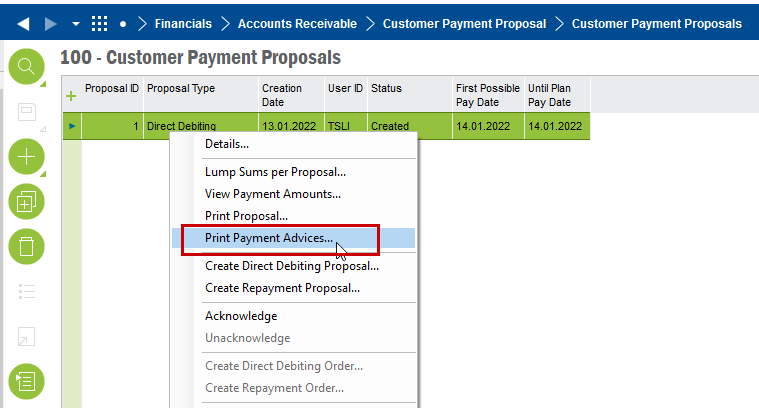Click the small green plus in table header
Image resolution: width=759 pixels, height=408 pixels.
pos(71,96)
